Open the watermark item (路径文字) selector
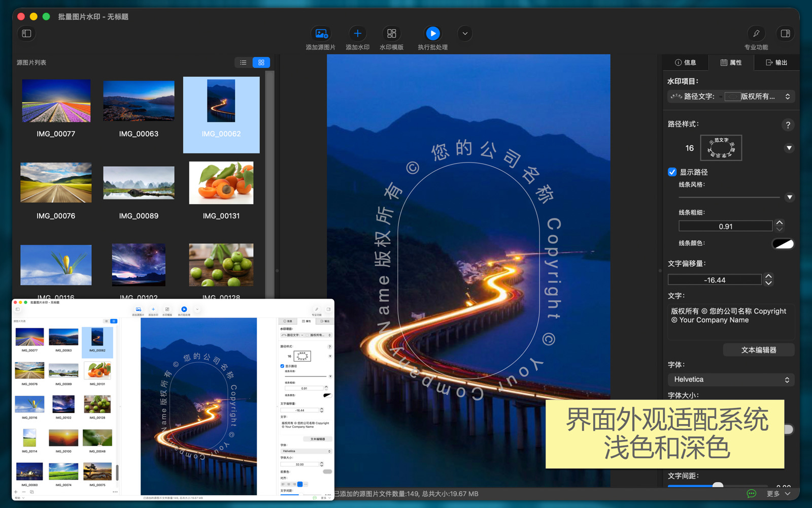The height and width of the screenshot is (508, 812). (x=731, y=97)
